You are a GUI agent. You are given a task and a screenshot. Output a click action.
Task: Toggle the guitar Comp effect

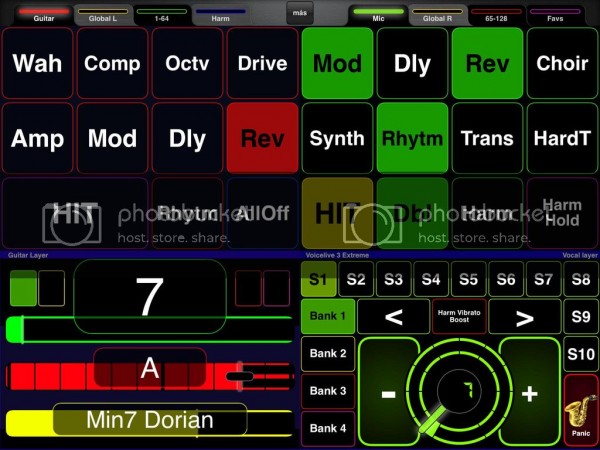click(112, 63)
